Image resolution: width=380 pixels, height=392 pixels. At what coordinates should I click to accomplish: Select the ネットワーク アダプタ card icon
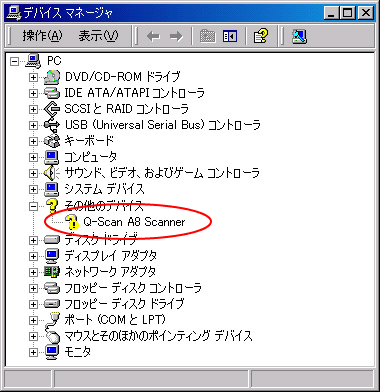(52, 272)
